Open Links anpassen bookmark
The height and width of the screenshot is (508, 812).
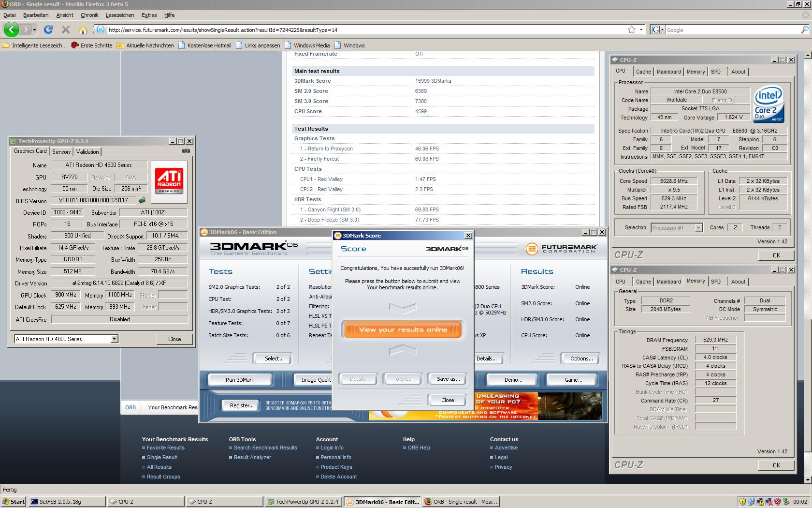point(258,45)
